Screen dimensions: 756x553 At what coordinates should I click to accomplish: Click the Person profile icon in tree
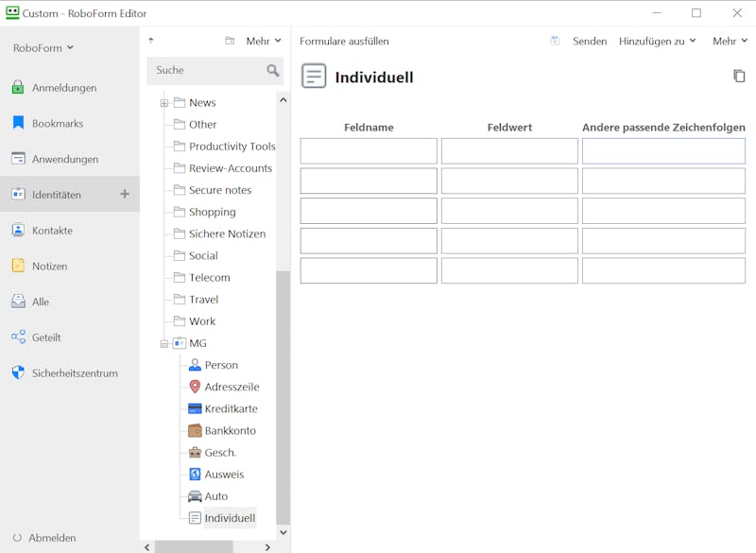point(195,365)
